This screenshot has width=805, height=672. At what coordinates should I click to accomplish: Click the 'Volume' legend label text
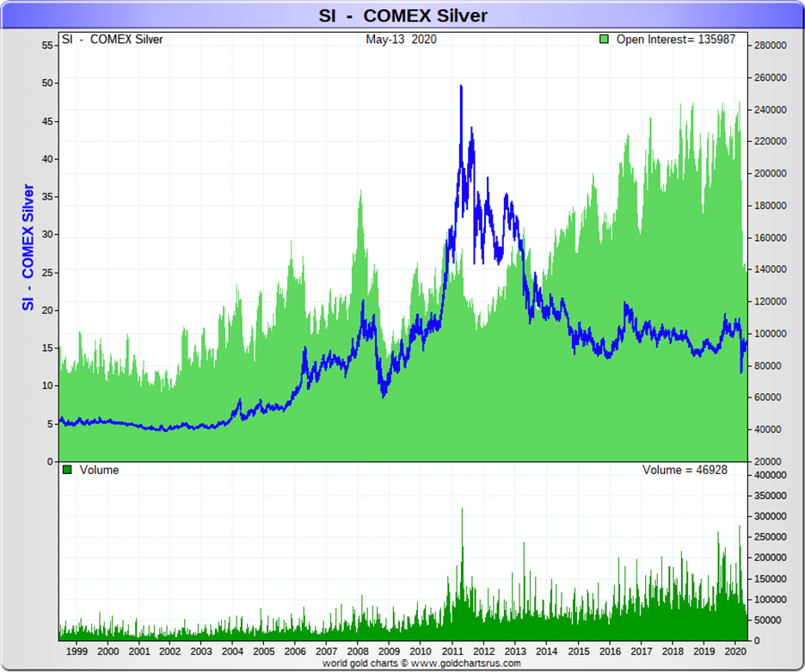(99, 470)
